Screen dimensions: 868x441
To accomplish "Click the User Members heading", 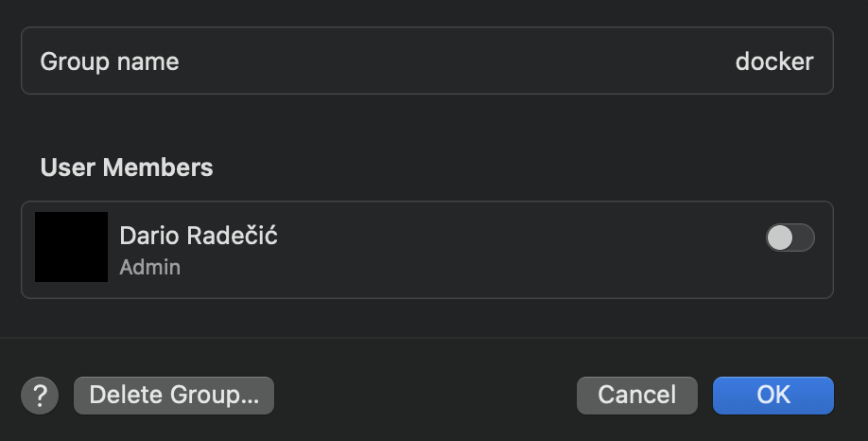I will (x=127, y=168).
